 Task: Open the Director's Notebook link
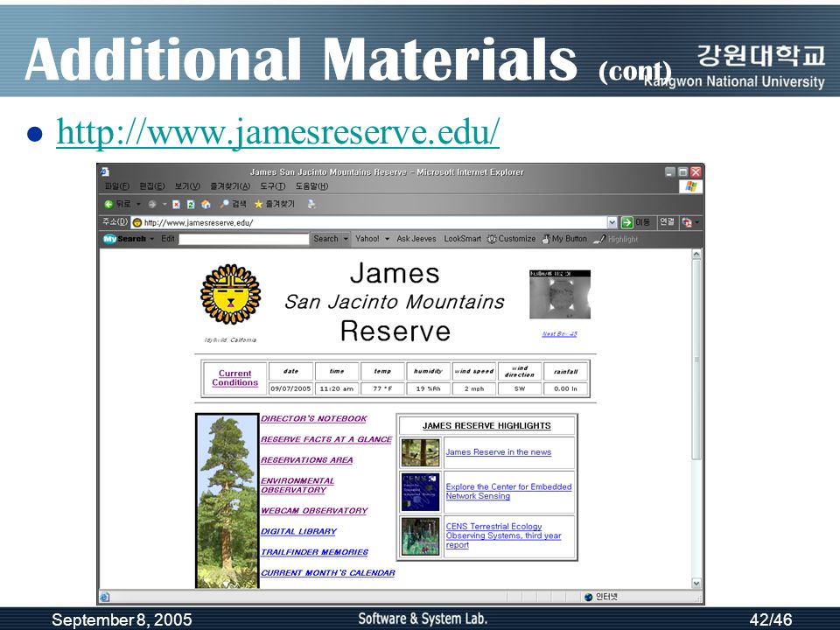[314, 418]
